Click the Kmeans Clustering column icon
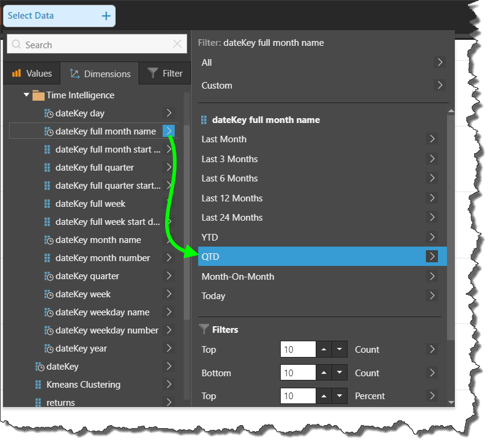This screenshot has height=448, width=494. click(x=38, y=385)
